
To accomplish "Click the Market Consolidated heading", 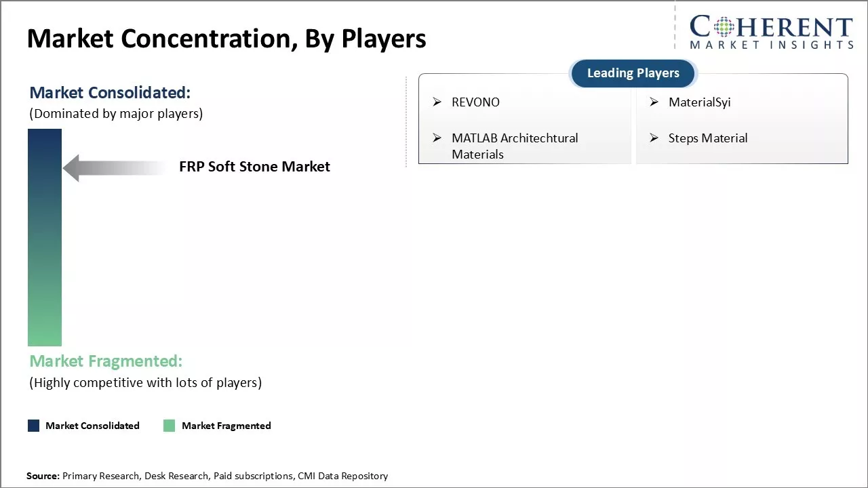I will click(x=110, y=92).
